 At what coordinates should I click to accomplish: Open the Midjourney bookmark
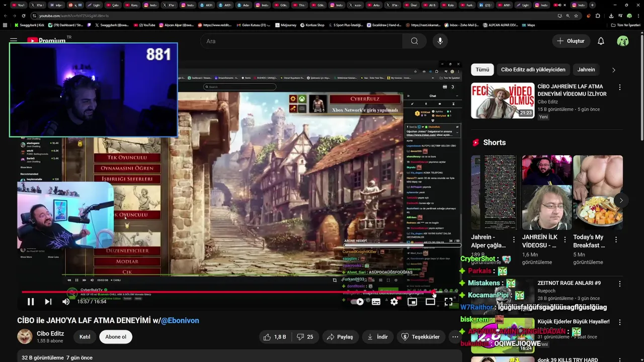[286, 25]
